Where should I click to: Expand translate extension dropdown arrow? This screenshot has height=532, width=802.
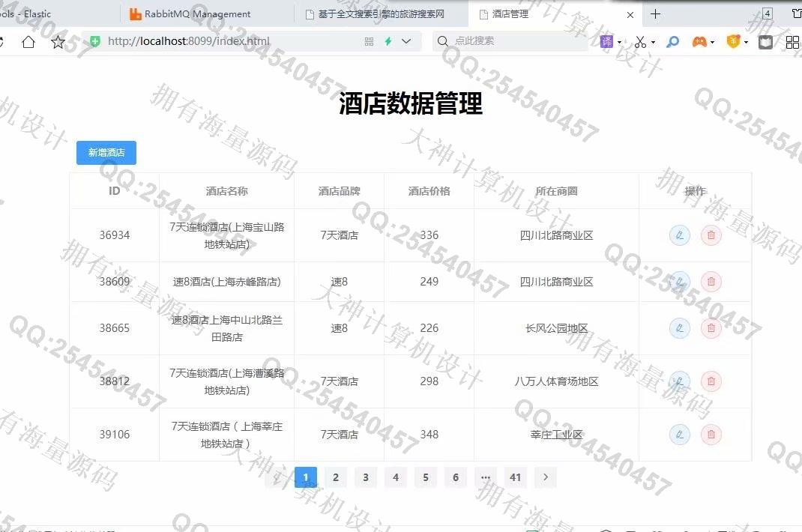(619, 43)
